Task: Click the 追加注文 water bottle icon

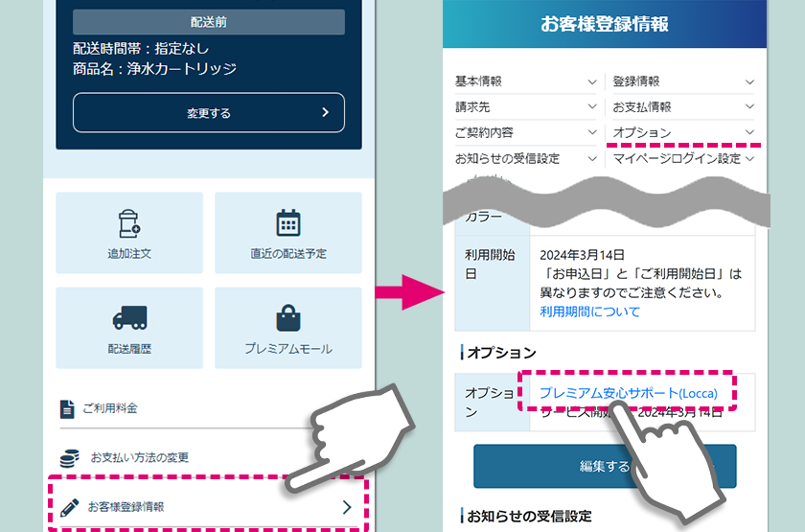Action: pyautogui.click(x=129, y=222)
